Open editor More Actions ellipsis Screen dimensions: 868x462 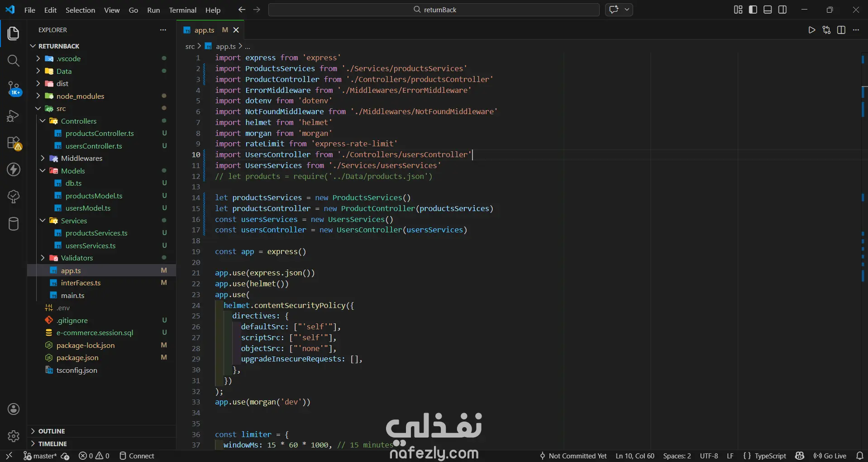point(856,30)
